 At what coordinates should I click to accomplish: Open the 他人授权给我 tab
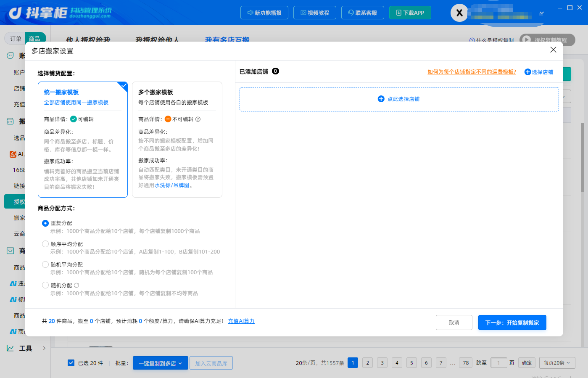[88, 40]
